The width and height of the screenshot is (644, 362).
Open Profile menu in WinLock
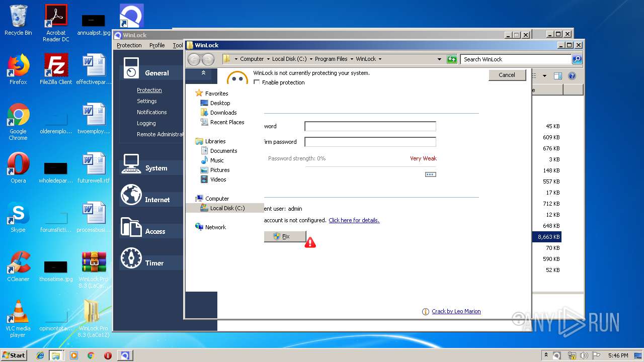pos(157,45)
